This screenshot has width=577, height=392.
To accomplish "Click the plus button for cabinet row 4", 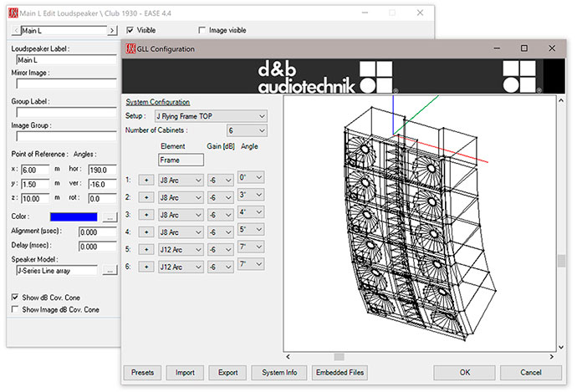I will [146, 232].
